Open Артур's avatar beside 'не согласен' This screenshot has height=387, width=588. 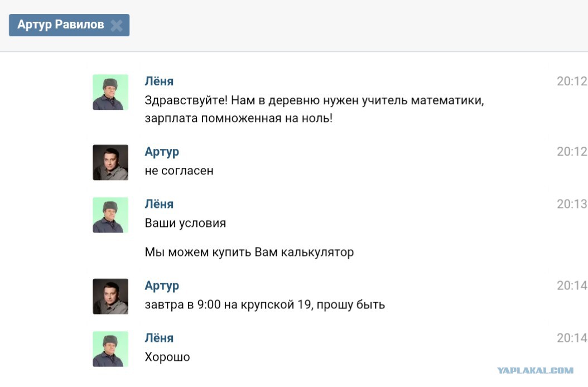pos(110,162)
